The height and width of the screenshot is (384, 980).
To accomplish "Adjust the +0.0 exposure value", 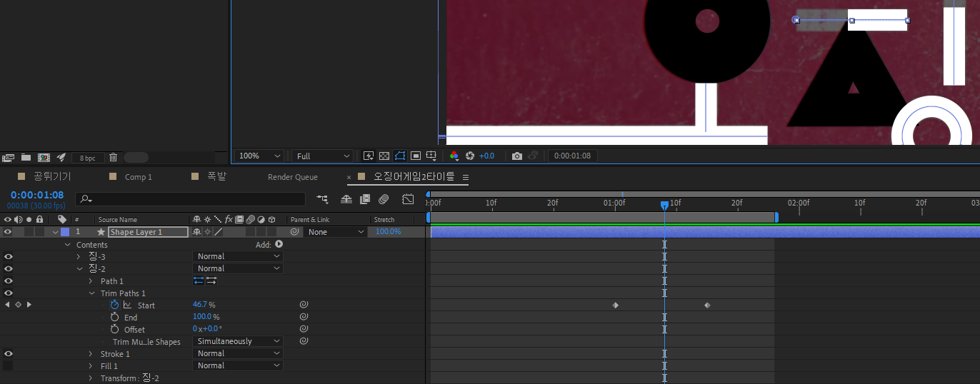I will (x=486, y=156).
